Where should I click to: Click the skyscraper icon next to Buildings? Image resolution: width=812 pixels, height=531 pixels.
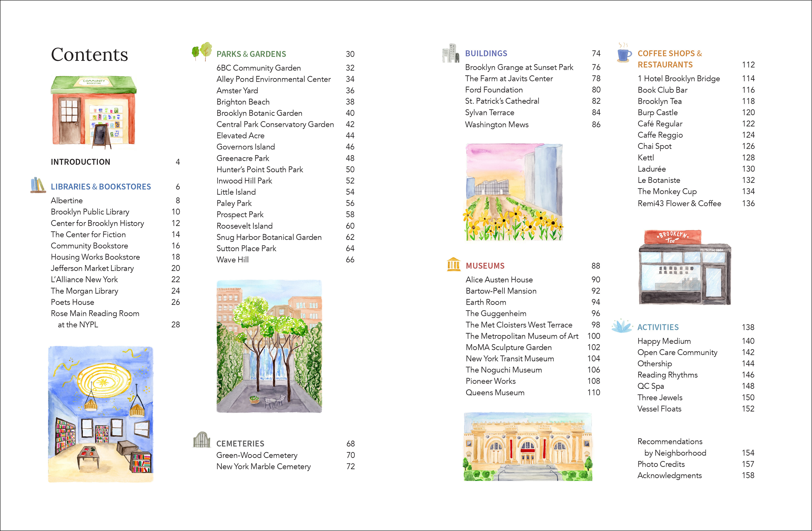tap(451, 53)
